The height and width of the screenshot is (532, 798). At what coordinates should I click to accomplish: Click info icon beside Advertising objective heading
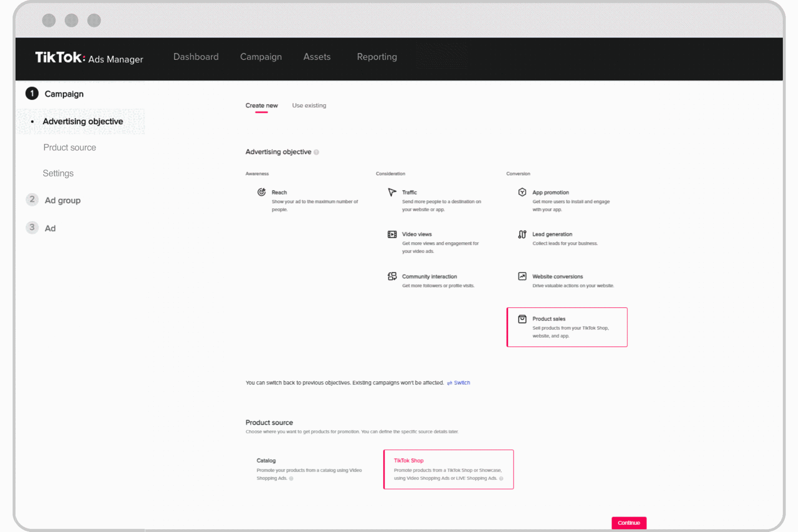coord(317,152)
